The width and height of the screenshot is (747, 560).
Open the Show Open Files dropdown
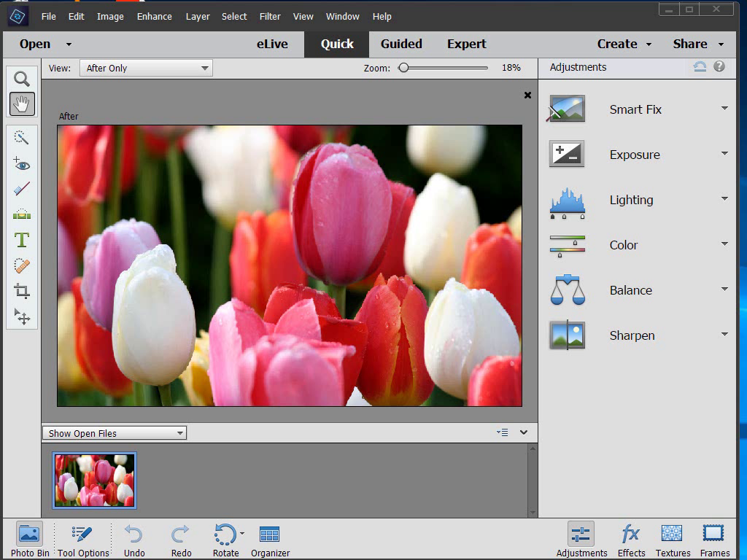(x=115, y=433)
